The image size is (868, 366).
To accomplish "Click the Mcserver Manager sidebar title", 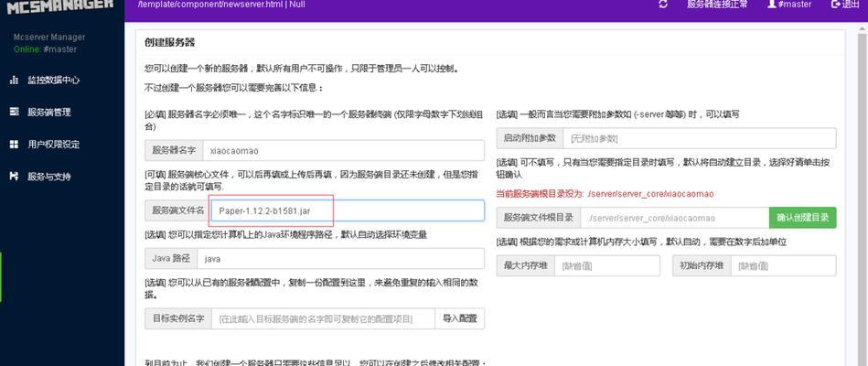I will click(x=49, y=38).
